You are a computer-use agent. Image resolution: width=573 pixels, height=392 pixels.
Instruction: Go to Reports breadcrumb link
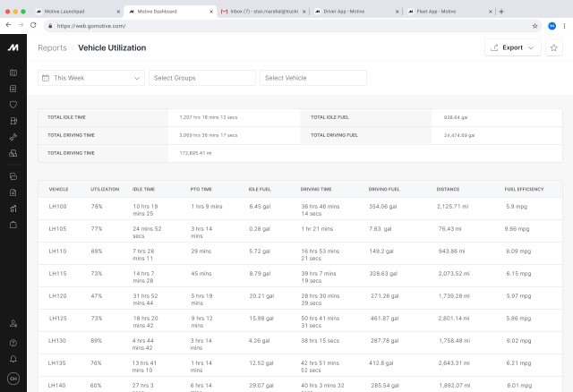click(52, 47)
